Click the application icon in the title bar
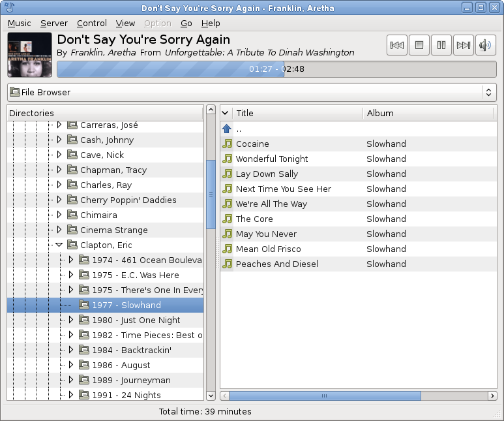504x421 pixels. (x=9, y=7)
